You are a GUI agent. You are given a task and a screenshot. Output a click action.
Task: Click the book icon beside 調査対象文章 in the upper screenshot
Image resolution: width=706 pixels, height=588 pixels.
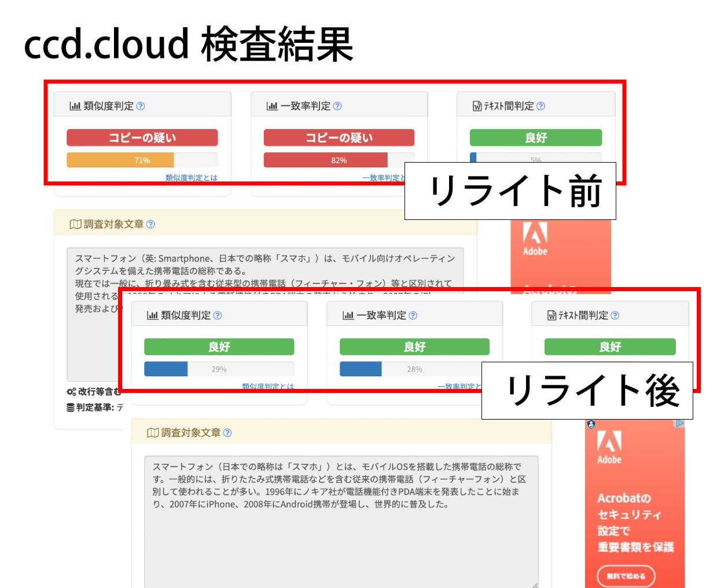point(75,225)
